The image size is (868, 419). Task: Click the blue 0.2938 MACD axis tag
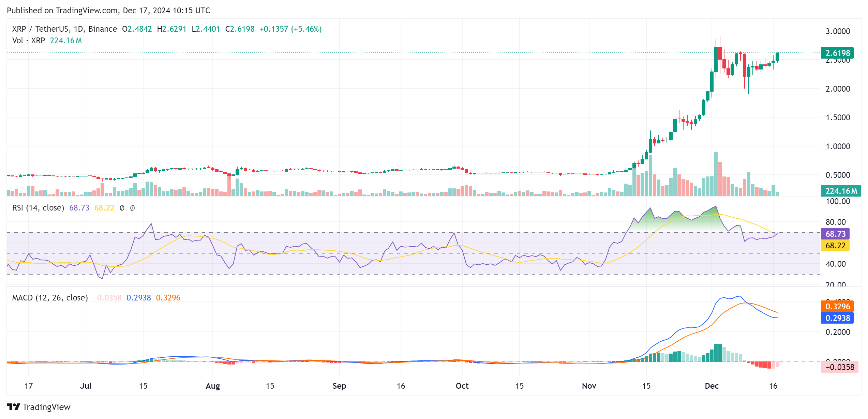click(837, 318)
